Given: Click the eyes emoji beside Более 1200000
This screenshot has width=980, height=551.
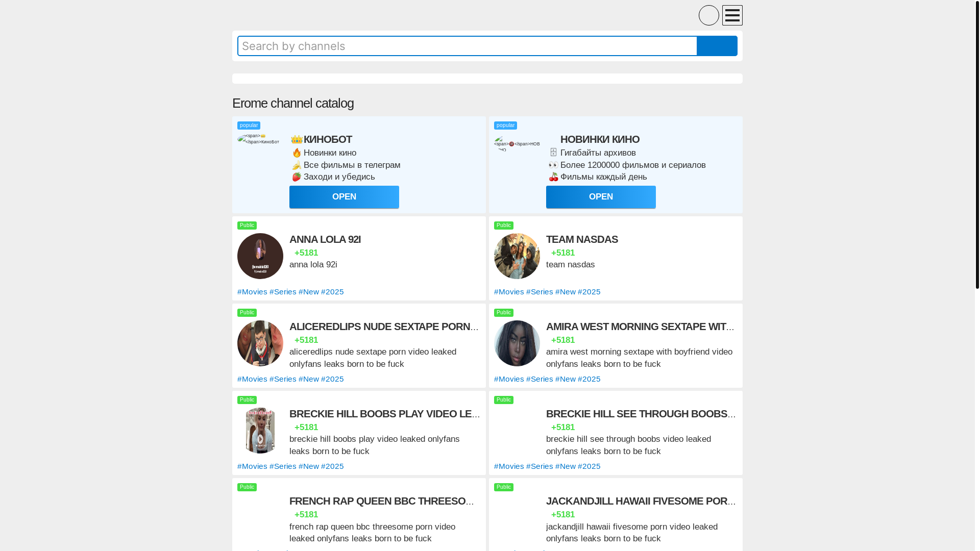Looking at the screenshot, I should [x=553, y=165].
